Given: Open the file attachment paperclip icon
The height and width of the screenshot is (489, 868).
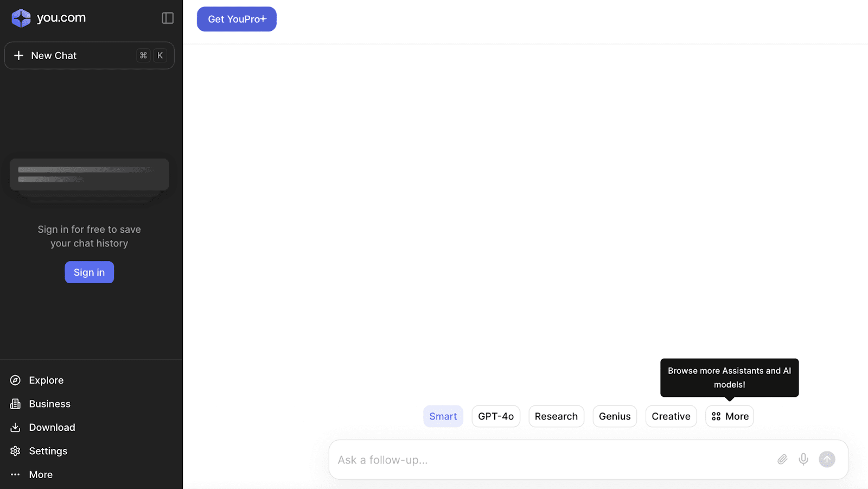Looking at the screenshot, I should (782, 459).
